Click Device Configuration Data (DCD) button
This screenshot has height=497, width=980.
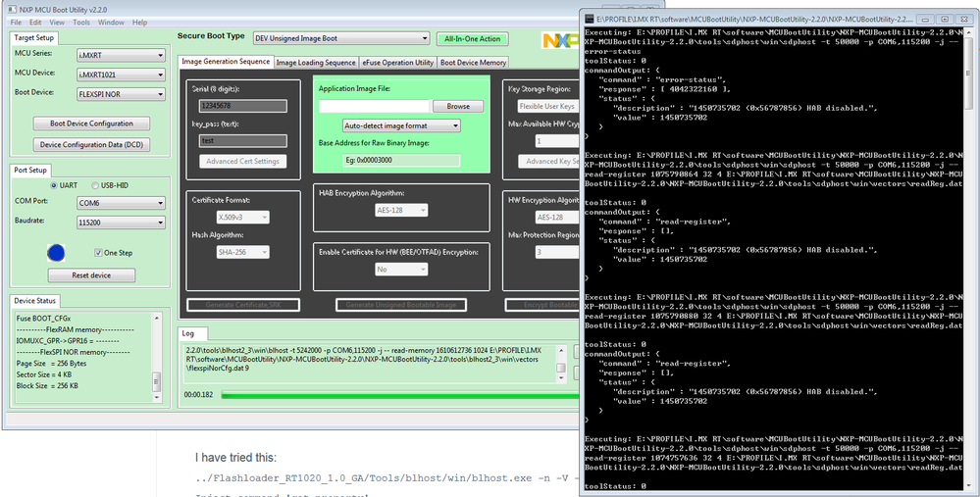point(91,144)
